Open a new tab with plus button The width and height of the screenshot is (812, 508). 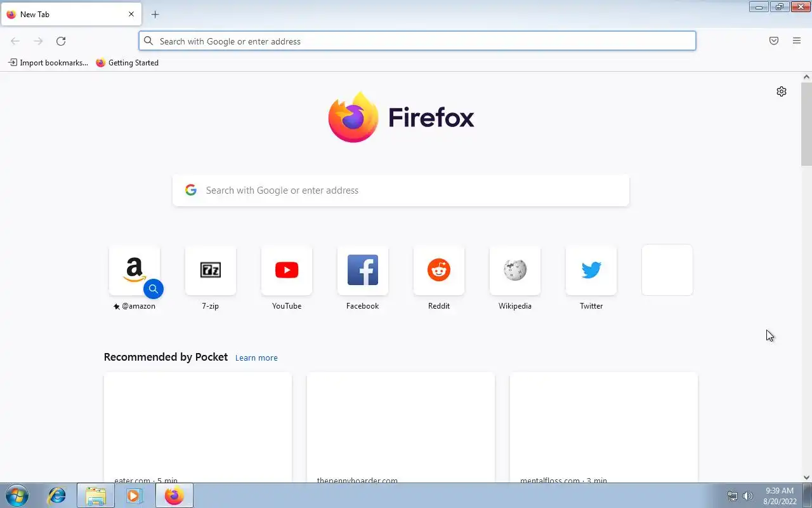[155, 14]
